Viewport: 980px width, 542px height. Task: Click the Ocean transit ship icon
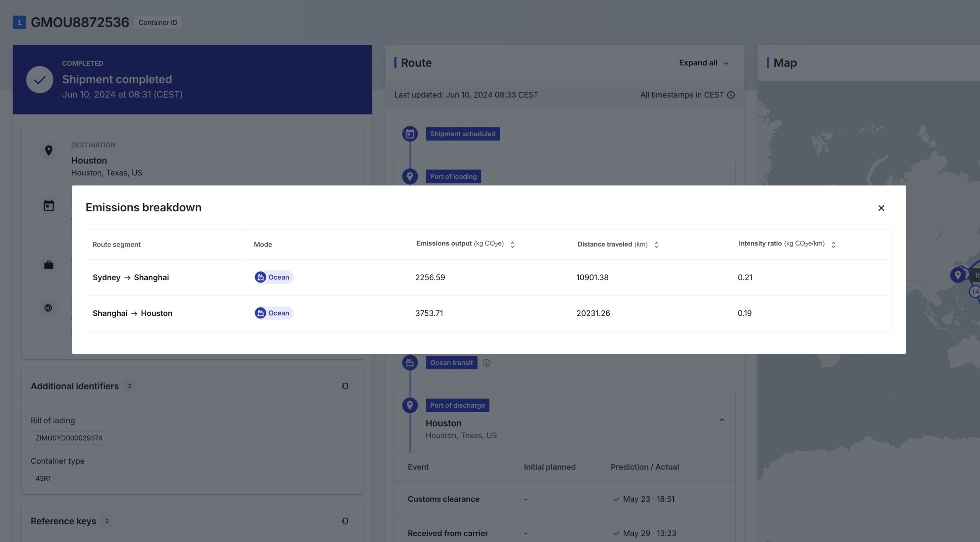point(410,362)
